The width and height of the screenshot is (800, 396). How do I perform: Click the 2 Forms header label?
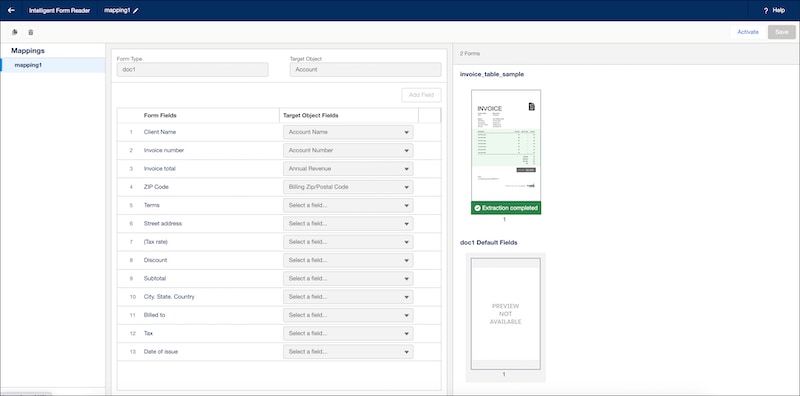(470, 54)
